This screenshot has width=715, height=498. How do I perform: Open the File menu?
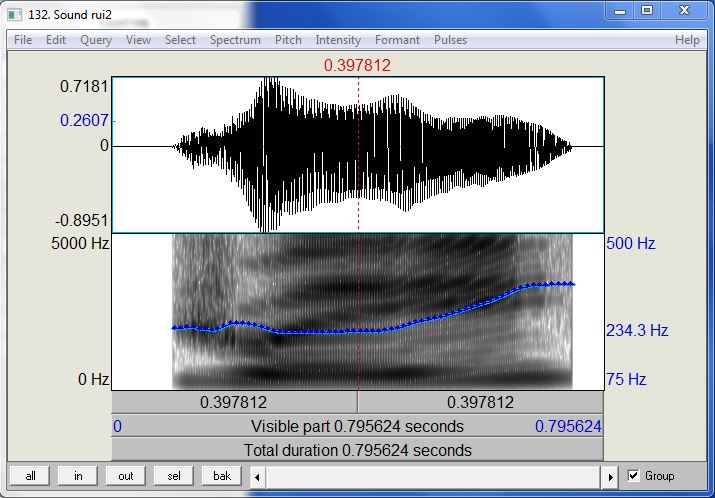pyautogui.click(x=23, y=40)
